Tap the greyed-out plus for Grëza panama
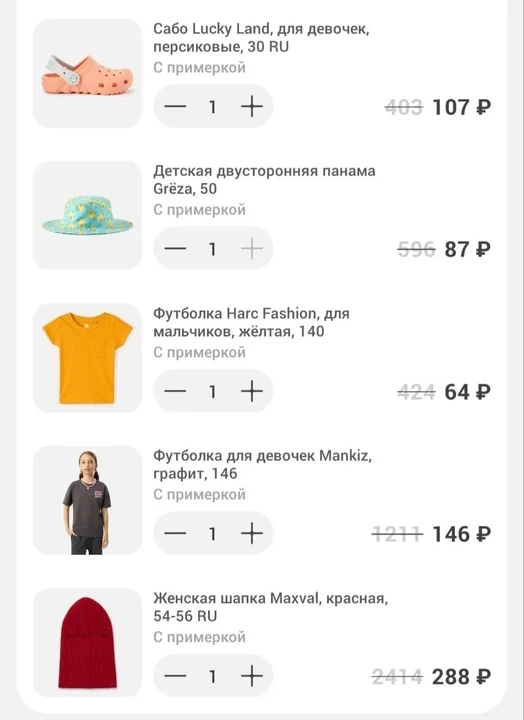This screenshot has width=524, height=720. (252, 249)
